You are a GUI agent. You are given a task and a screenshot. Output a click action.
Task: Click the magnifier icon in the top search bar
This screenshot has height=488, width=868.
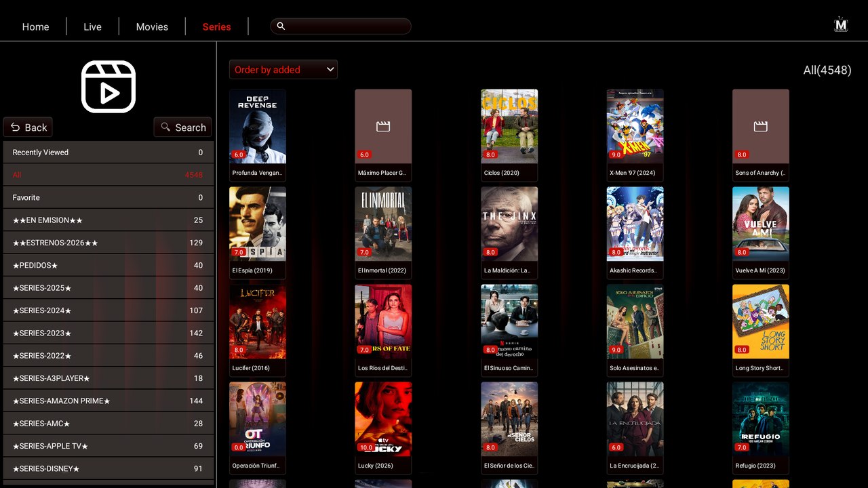[281, 26]
